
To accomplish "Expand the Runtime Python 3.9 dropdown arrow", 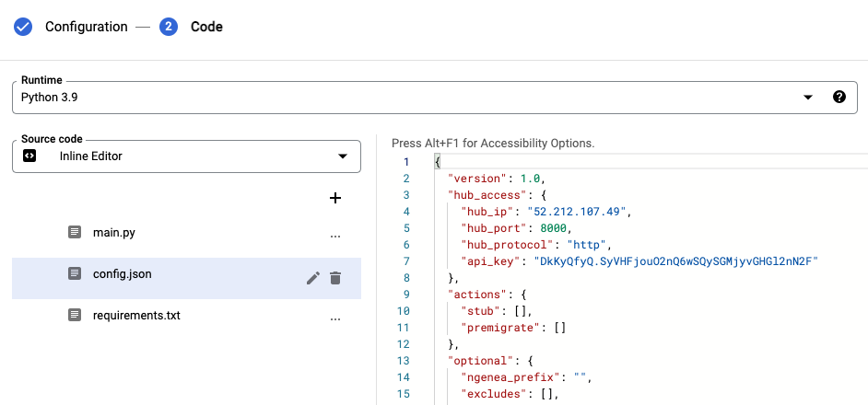I will click(808, 98).
